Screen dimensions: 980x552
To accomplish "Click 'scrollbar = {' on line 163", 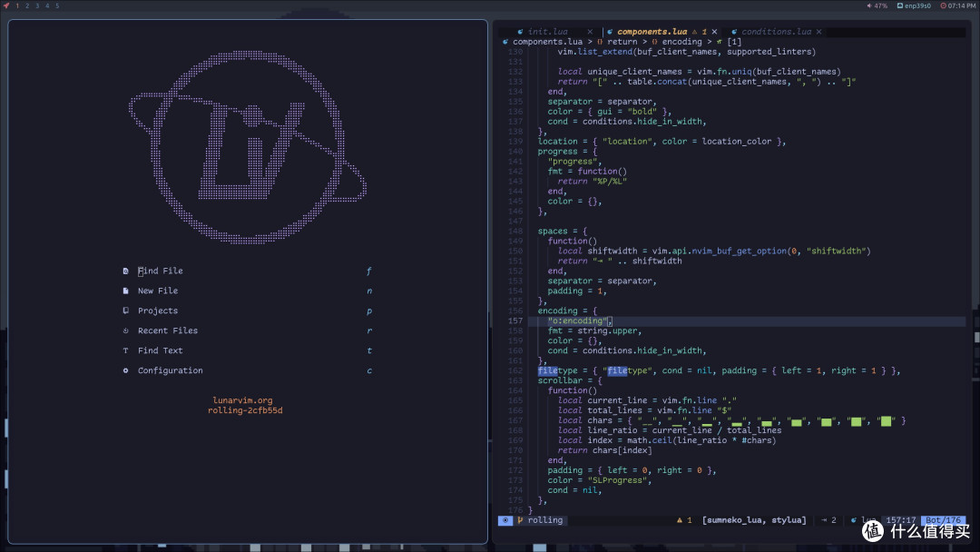I will [570, 380].
